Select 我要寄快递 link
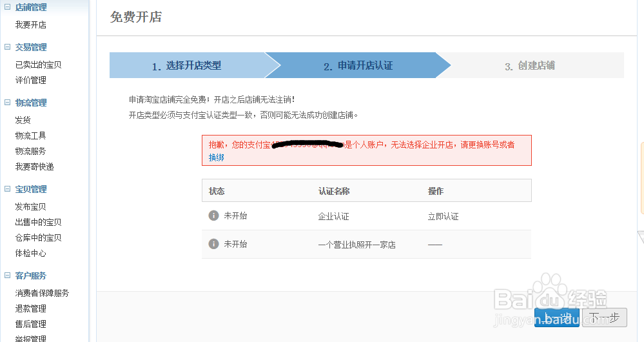The image size is (644, 342). pos(35,166)
